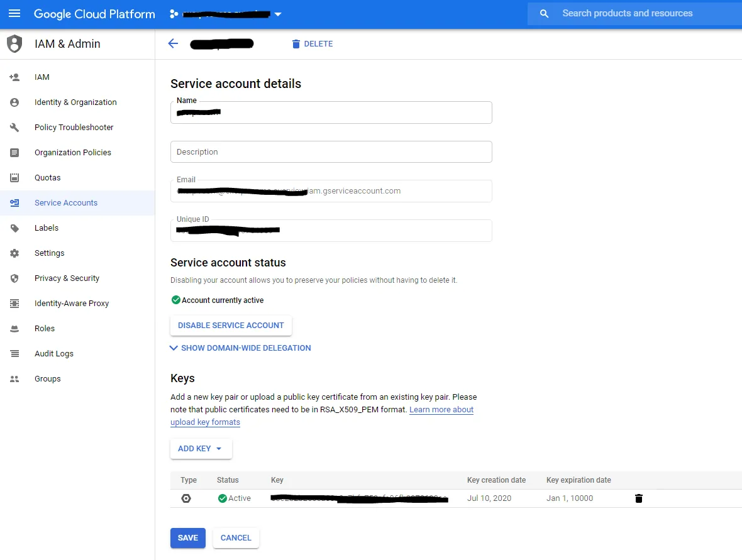
Task: Click the Quotas chart icon
Action: point(14,177)
